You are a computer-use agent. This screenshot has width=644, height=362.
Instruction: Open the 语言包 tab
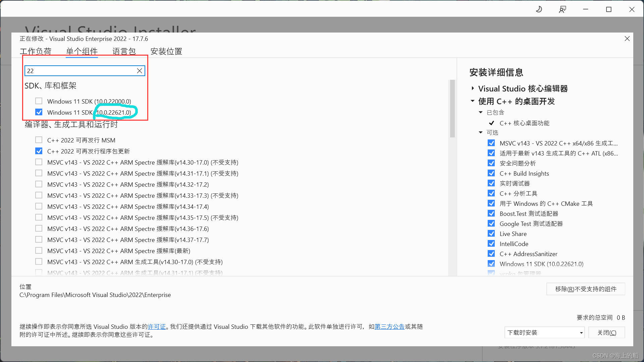click(x=124, y=51)
